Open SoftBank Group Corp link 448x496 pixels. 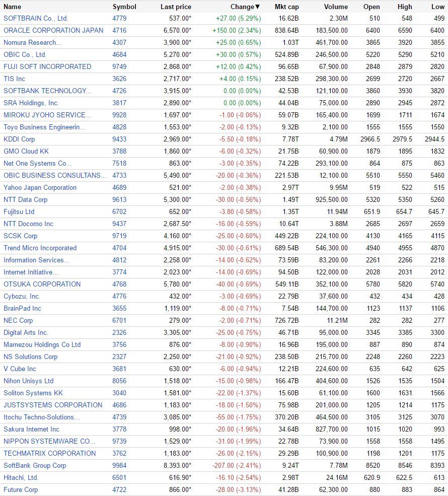click(35, 466)
